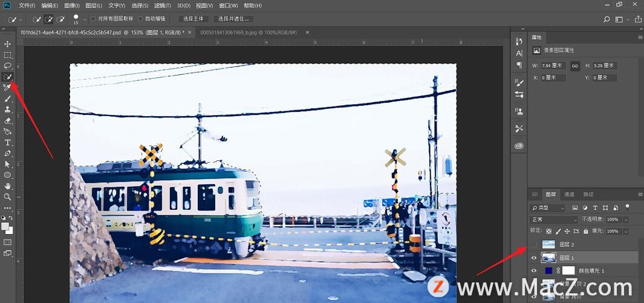644x303 pixels.
Task: Select the Horizontal Type tool
Action: point(8,143)
